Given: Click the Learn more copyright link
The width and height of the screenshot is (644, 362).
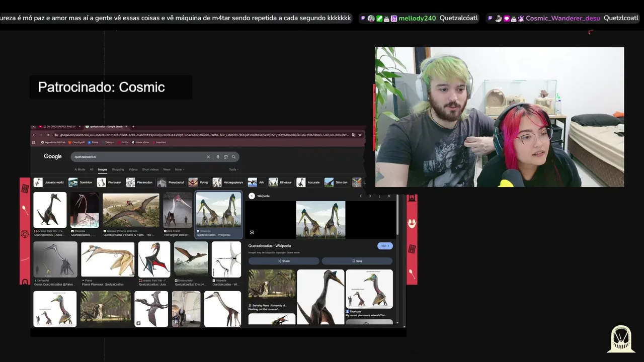Looking at the screenshot, I should click(x=293, y=252).
